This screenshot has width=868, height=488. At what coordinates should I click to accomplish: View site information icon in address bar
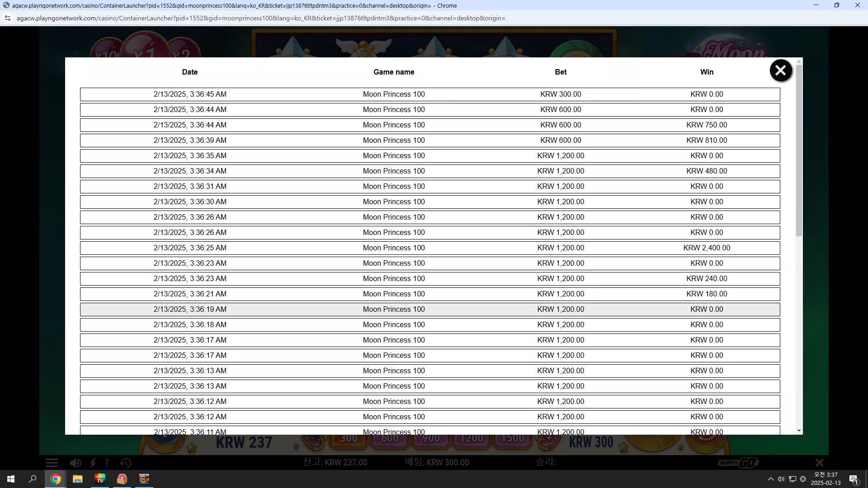[8, 18]
